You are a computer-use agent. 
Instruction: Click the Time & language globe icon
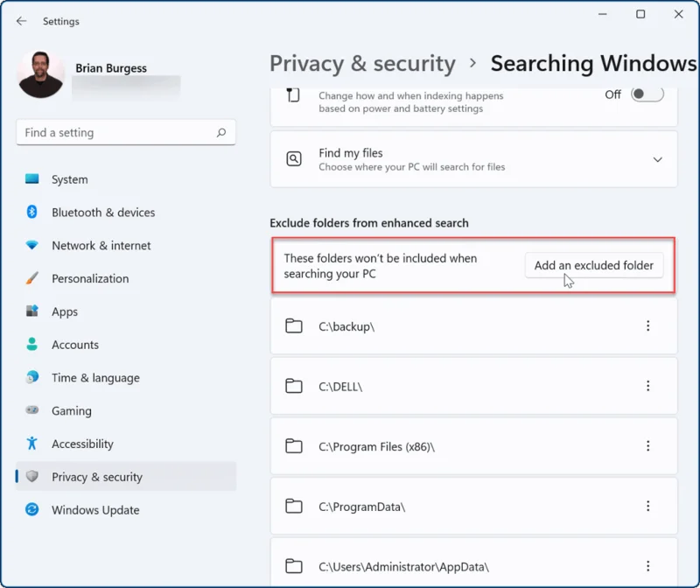tap(31, 377)
